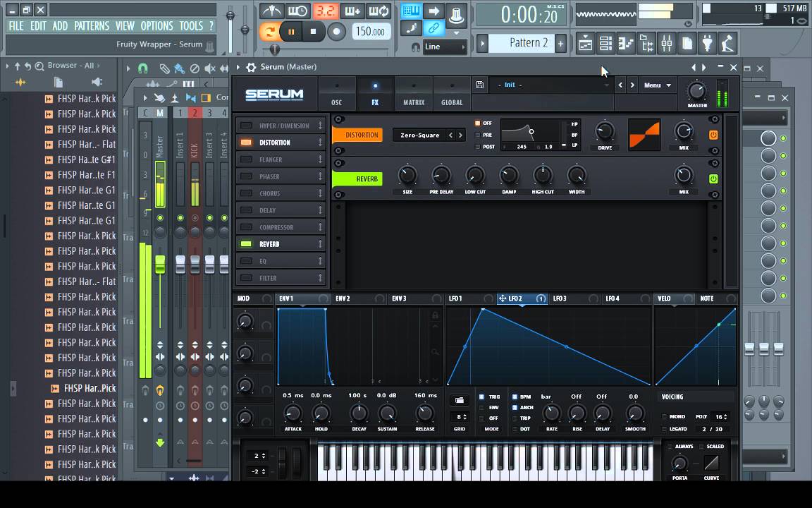Viewport: 812px width, 508px height.
Task: Click the Master mixer track fader
Action: click(160, 265)
